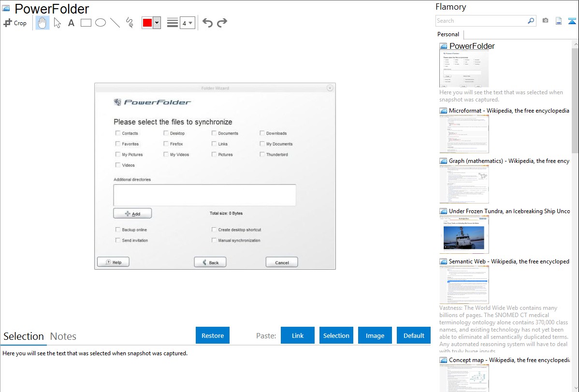Viewport: 579px width, 392px height.
Task: Tick the Documents checkbox
Action: pyautogui.click(x=214, y=133)
